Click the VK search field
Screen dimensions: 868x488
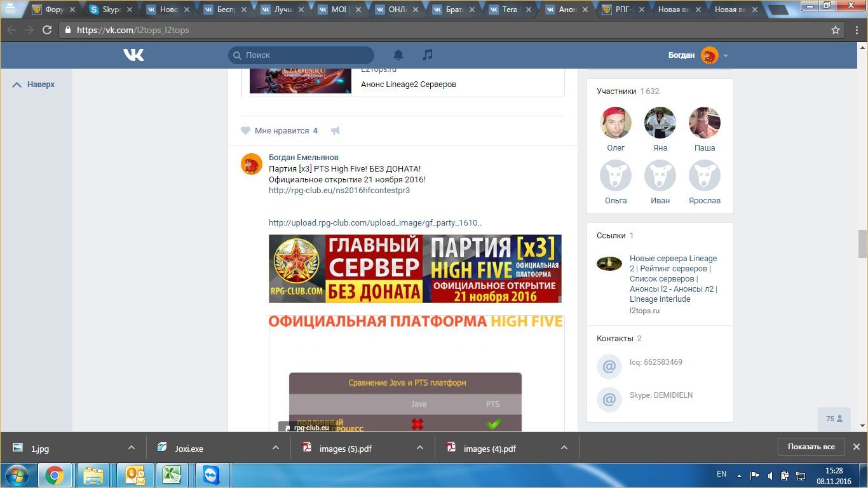(x=301, y=55)
